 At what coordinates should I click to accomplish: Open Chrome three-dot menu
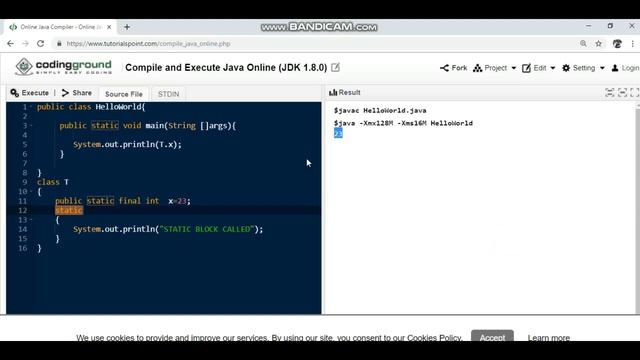(633, 43)
